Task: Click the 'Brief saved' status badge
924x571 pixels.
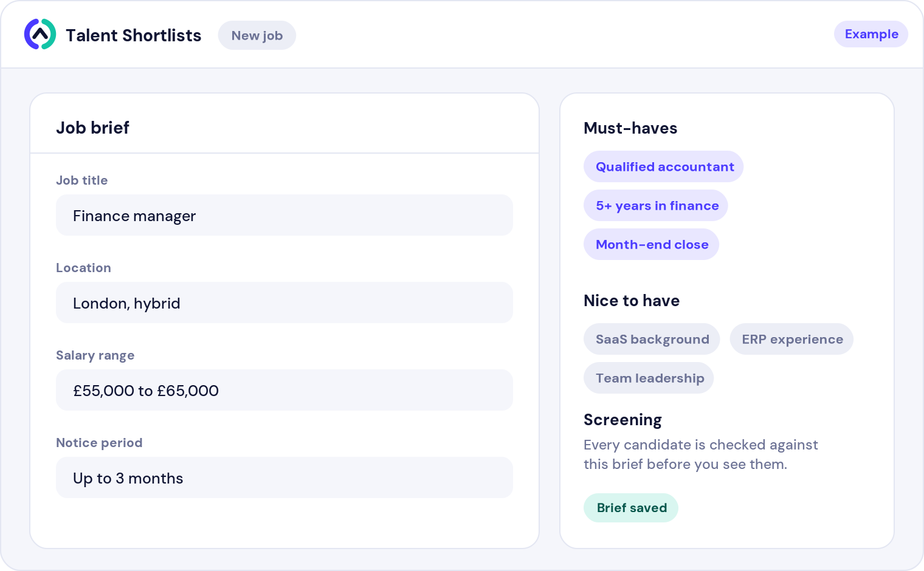Action: pos(631,508)
